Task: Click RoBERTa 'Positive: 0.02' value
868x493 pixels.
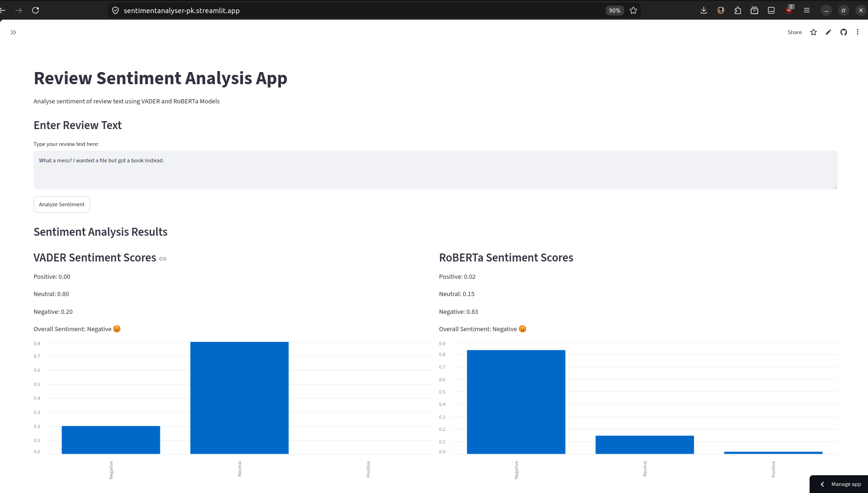Action: tap(457, 277)
